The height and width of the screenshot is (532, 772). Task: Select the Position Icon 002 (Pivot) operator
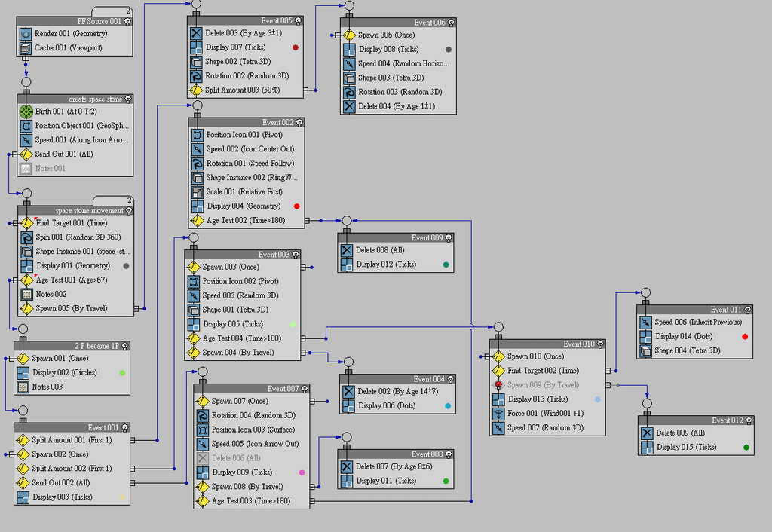click(x=243, y=282)
